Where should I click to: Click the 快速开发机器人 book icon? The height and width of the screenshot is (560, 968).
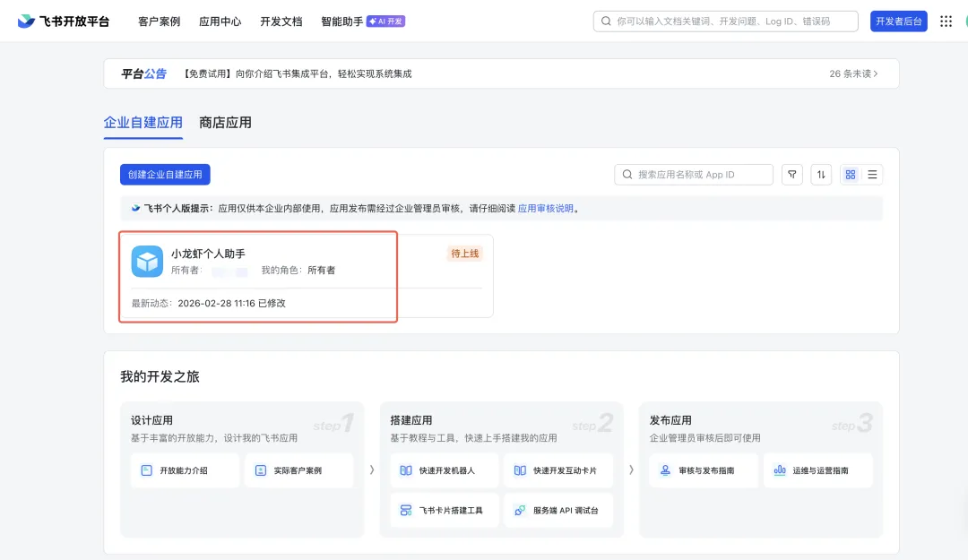tap(406, 470)
